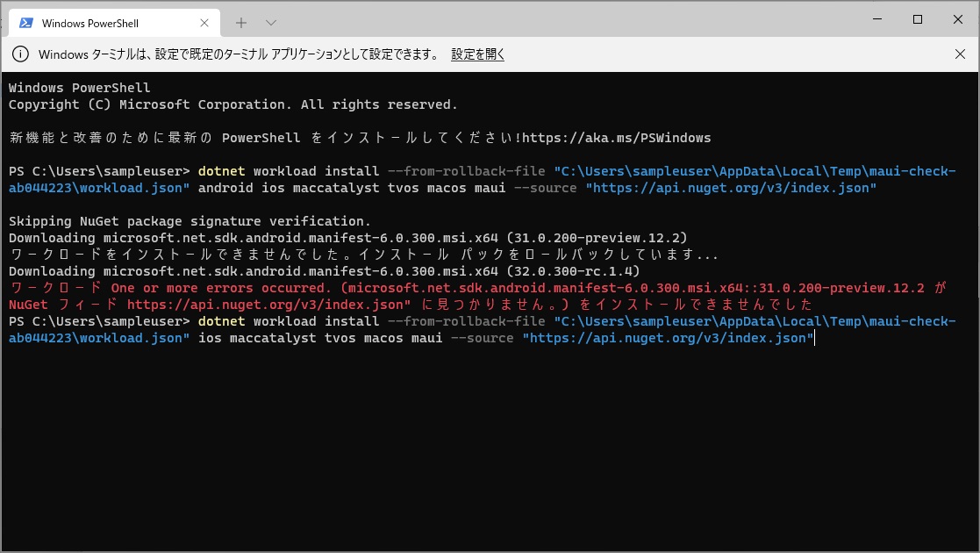The image size is (980, 553).
Task: Click the https://aka.ms/PSWindows URL text
Action: pos(616,138)
